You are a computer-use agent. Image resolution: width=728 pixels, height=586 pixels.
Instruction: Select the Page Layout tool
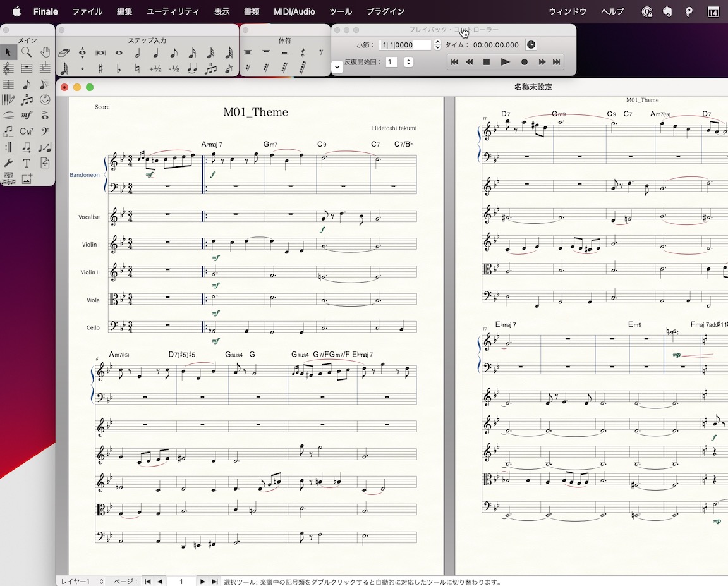coord(45,163)
